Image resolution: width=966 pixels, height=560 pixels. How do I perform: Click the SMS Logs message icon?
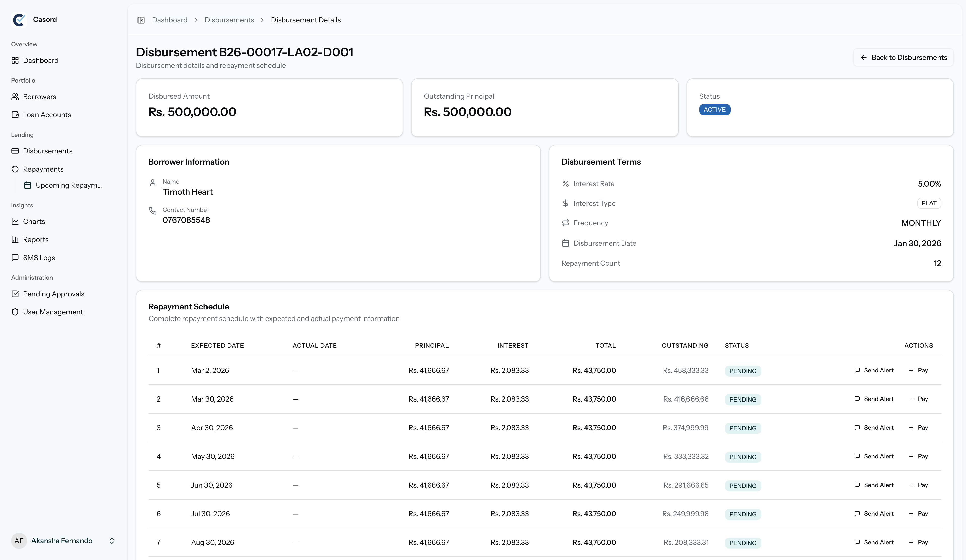(15, 257)
